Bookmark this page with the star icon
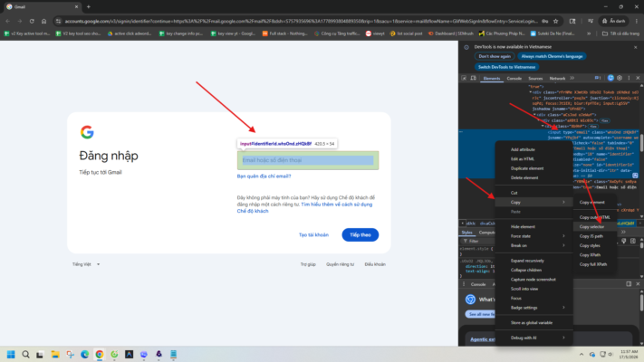644x362 pixels. (556, 21)
